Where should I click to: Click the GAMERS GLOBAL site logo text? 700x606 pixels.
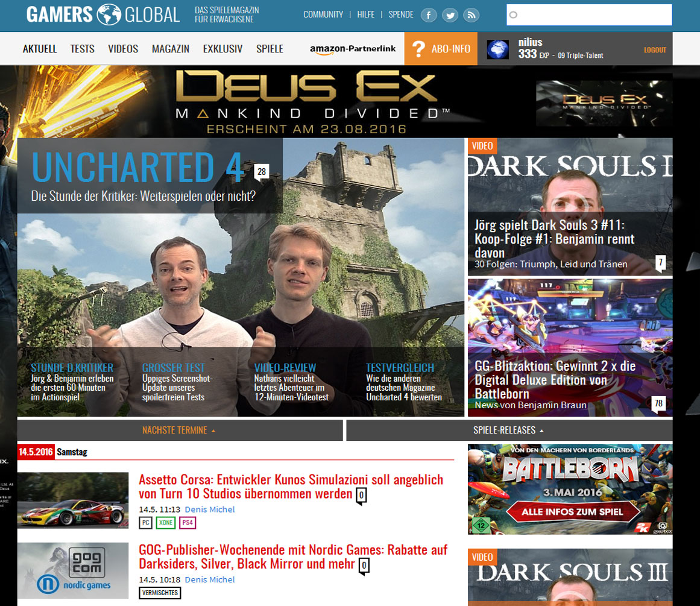(x=103, y=14)
